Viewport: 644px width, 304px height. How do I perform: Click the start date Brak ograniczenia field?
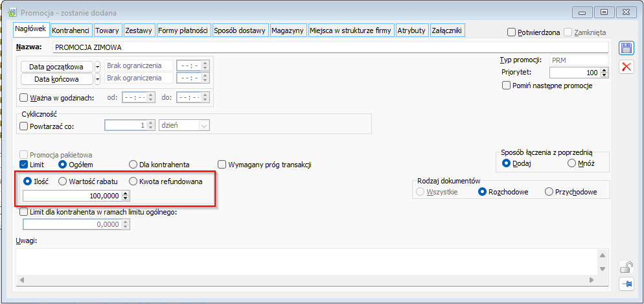[x=139, y=65]
